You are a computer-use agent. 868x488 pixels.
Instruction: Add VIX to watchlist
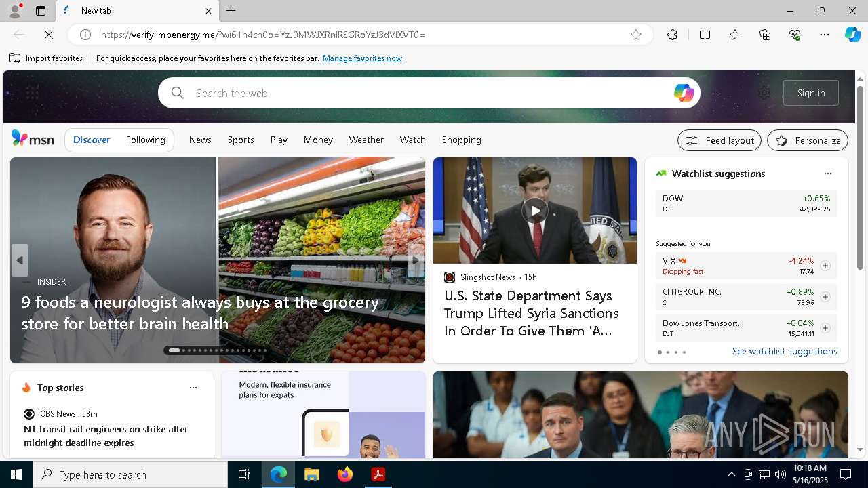tap(825, 266)
